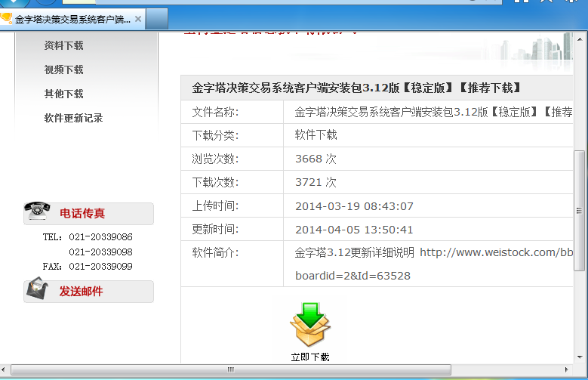Viewport: 588px width, 380px height.
Task: Click the vertical scrollbar thumb
Action: pos(580,210)
